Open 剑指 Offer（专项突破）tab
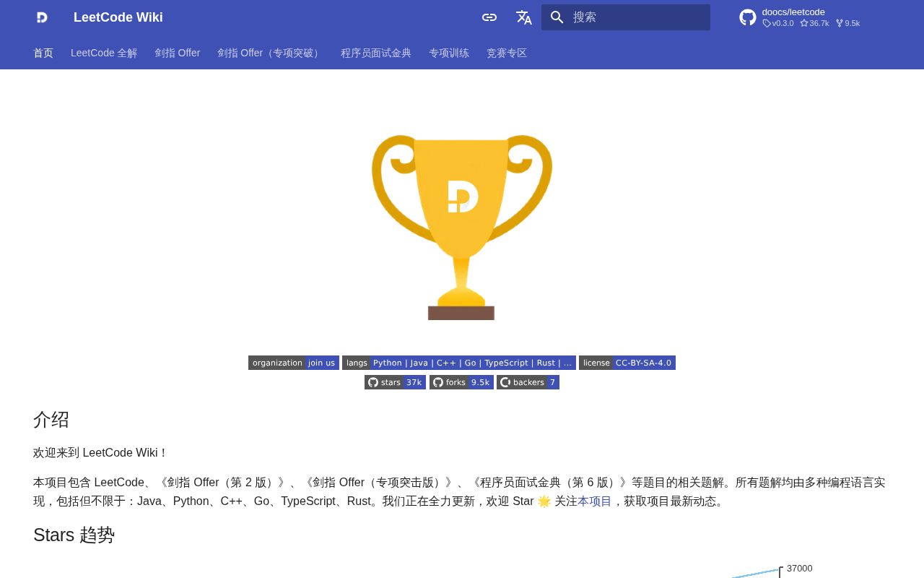This screenshot has height=578, width=924. 271,53
